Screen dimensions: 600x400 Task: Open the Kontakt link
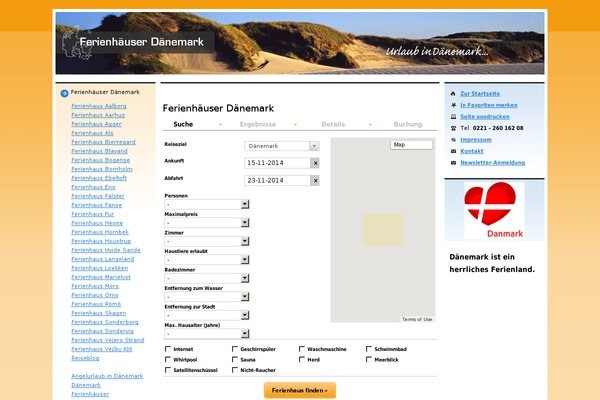click(x=471, y=151)
